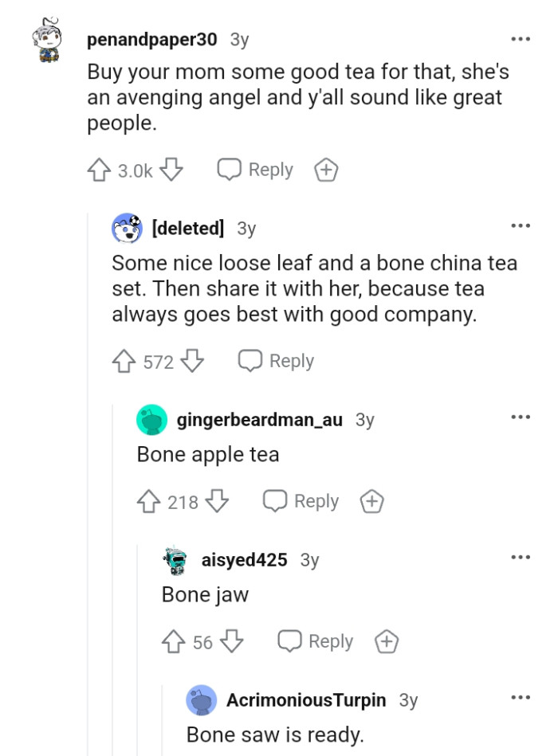Open the award icon on gingerbeardman_au's comment
The image size is (558, 756).
(371, 501)
